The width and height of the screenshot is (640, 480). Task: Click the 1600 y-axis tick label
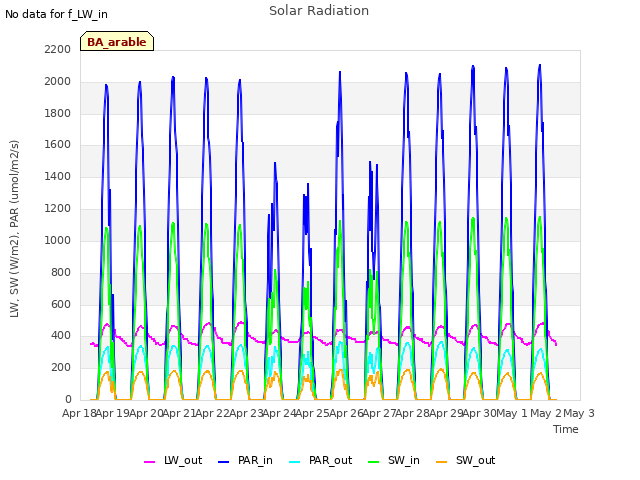[x=58, y=145]
